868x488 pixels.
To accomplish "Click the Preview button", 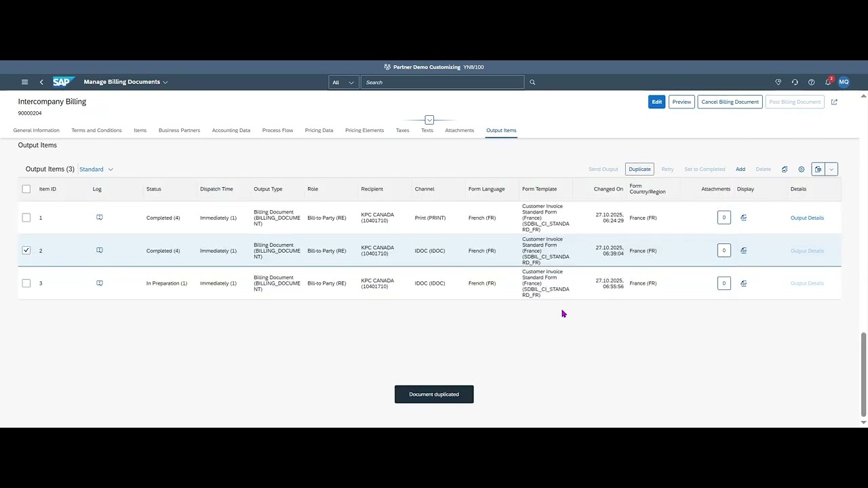I will click(682, 102).
